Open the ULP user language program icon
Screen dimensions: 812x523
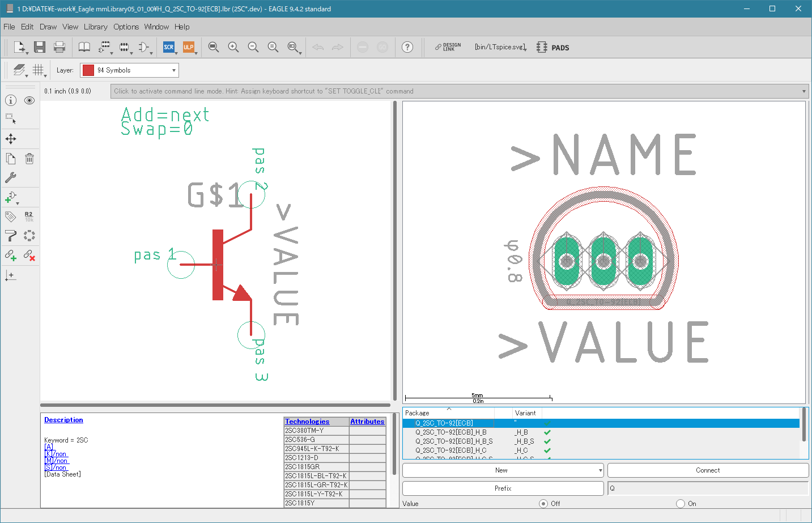click(188, 47)
